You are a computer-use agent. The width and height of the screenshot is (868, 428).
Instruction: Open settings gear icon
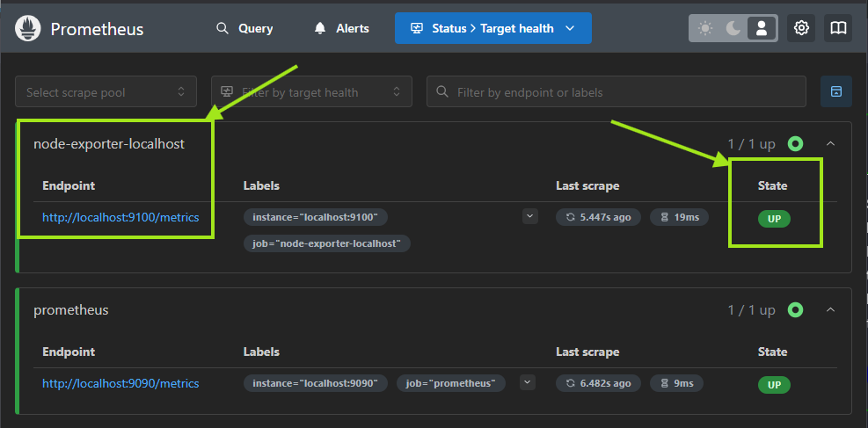[x=801, y=28]
